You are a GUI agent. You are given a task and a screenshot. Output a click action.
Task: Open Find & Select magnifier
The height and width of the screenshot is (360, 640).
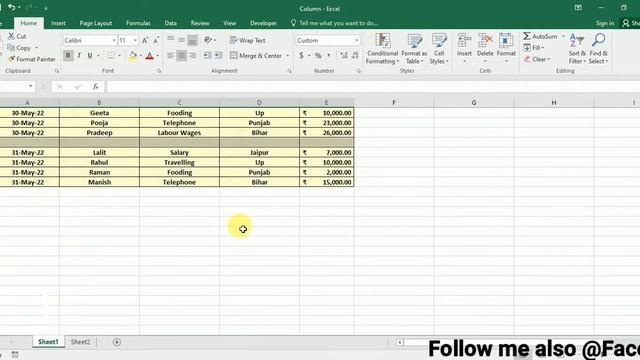point(598,49)
